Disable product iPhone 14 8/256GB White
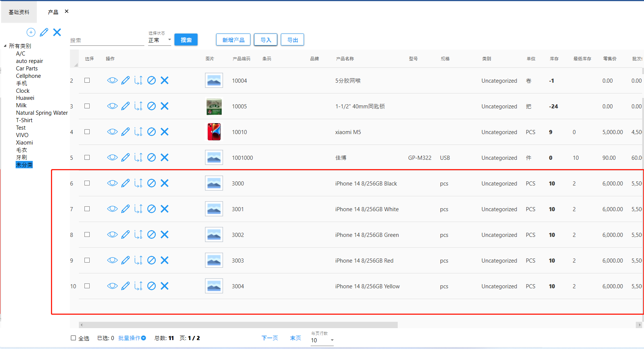Viewport: 644px width, 349px height. coord(151,209)
